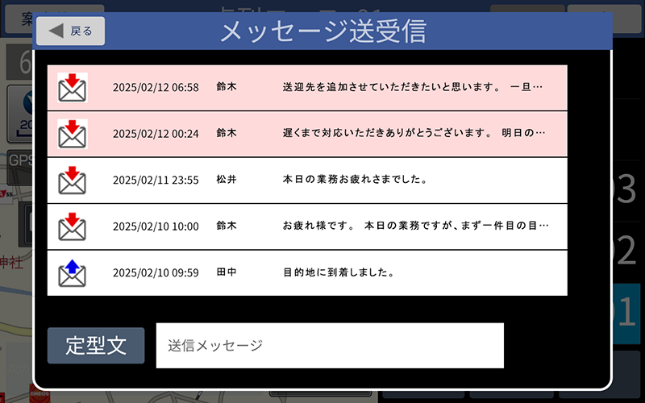Click sender name 田中

click(x=226, y=272)
